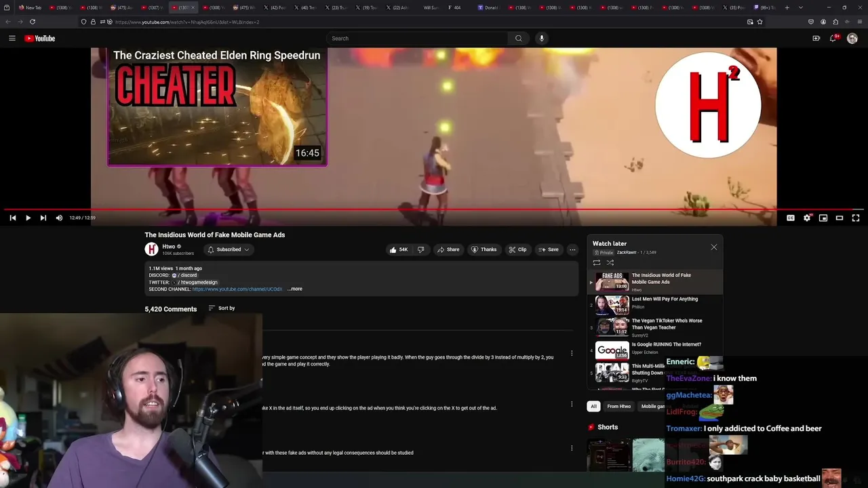This screenshot has height=488, width=868.
Task: Open a new browser tab with plus
Action: pyautogui.click(x=787, y=7)
